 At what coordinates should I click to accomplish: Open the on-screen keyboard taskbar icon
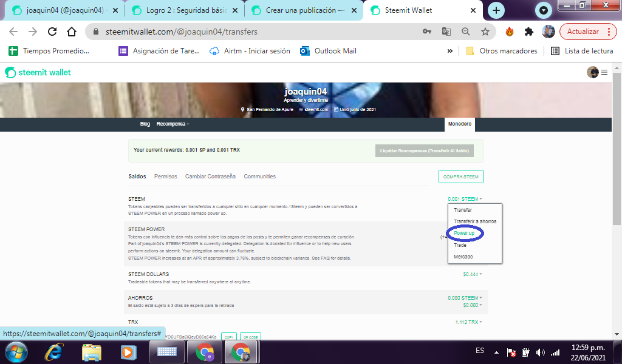pyautogui.click(x=167, y=352)
